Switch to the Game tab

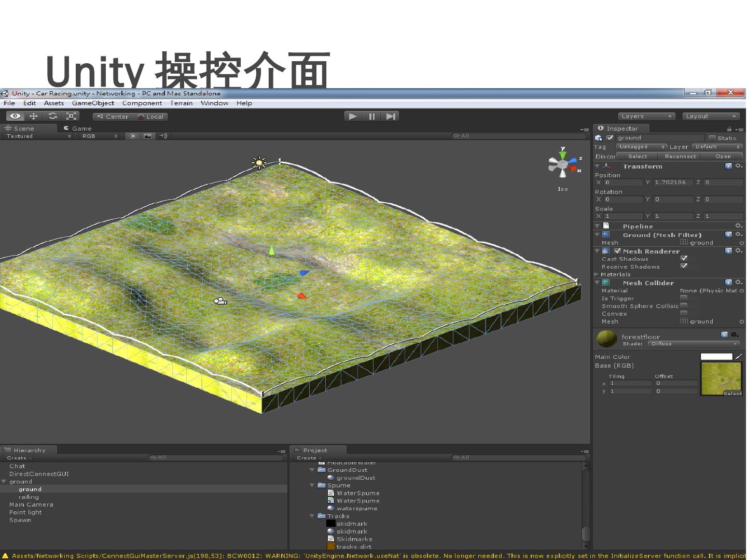click(x=78, y=128)
